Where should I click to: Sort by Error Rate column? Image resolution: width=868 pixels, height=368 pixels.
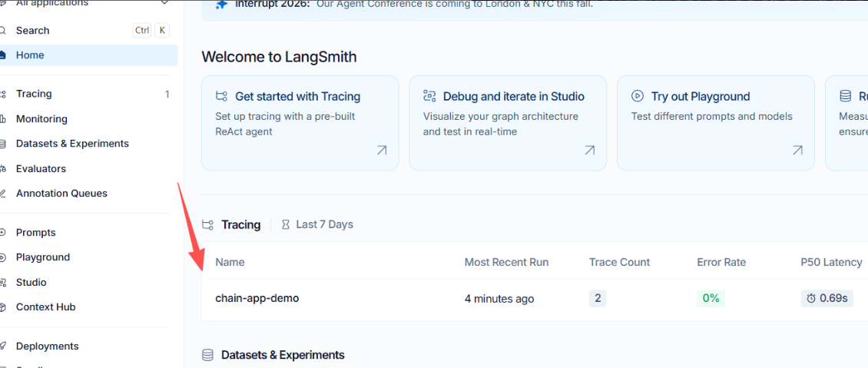(x=721, y=262)
